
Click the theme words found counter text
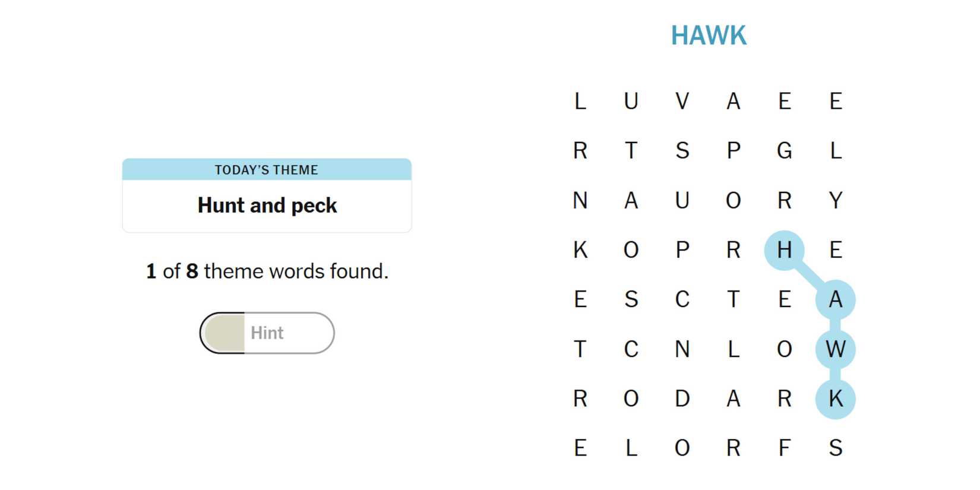coord(267,271)
